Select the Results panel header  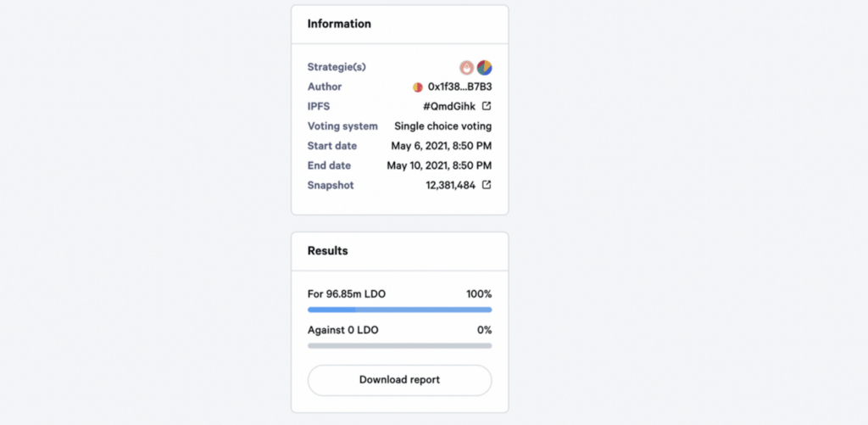tap(327, 251)
